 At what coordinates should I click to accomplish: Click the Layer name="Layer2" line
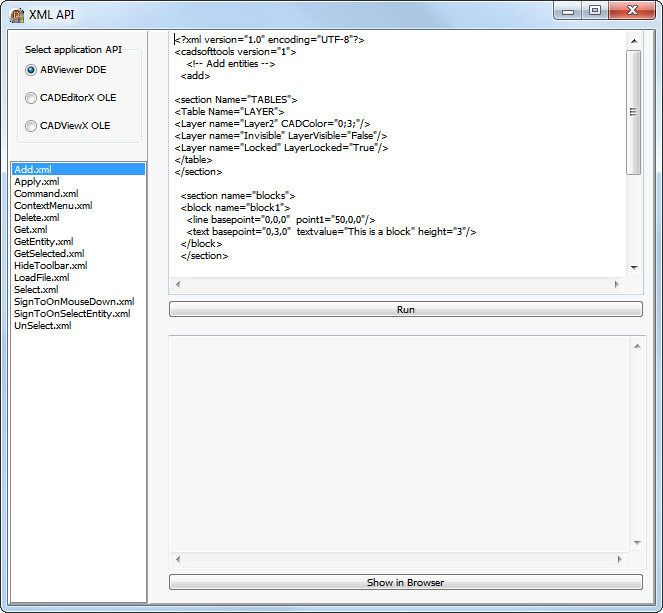(272, 124)
